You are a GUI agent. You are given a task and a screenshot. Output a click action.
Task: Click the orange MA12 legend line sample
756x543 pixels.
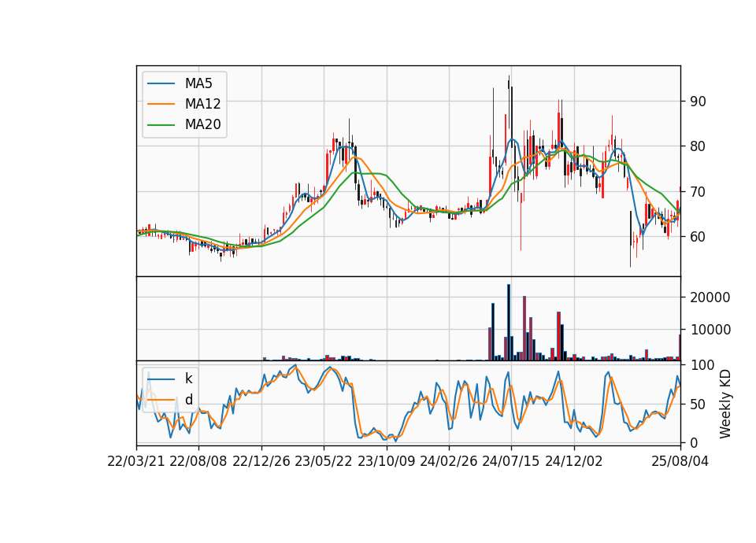click(161, 104)
